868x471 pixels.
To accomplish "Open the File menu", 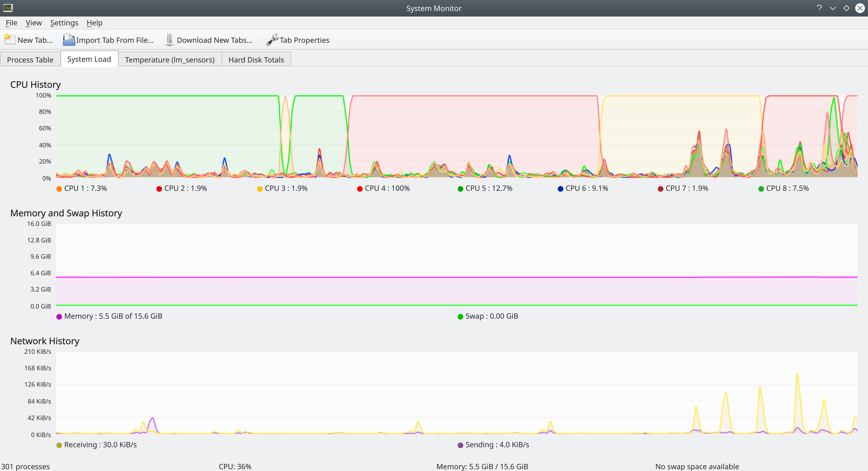I will point(12,23).
